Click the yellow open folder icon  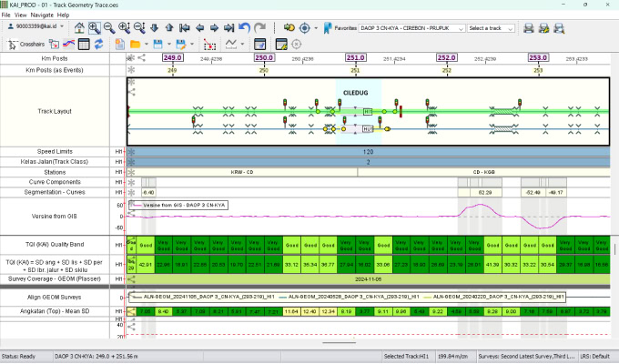[136, 45]
